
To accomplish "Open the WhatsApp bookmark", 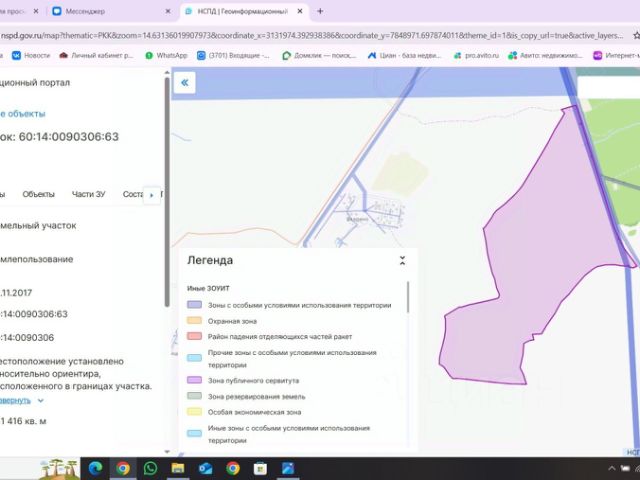I will (x=166, y=56).
